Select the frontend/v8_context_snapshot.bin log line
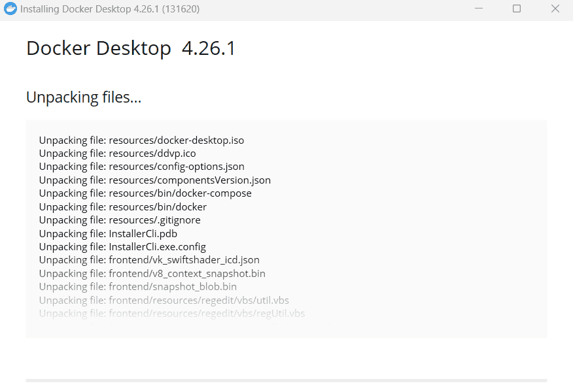The height and width of the screenshot is (392, 573). tap(152, 273)
